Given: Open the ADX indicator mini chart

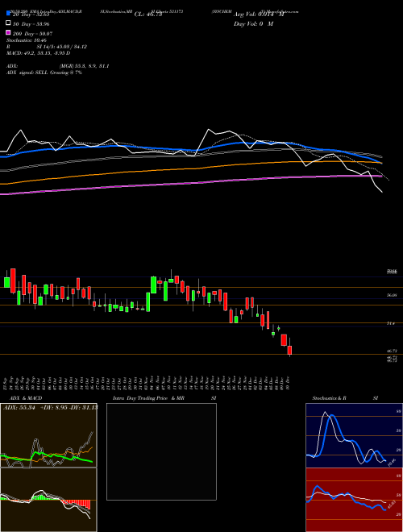Looking at the screenshot, I should (x=48, y=435).
